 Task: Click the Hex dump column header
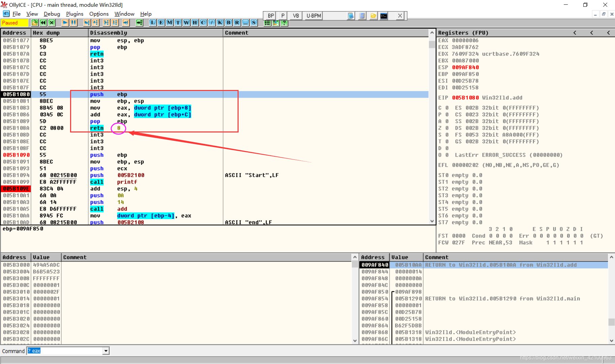pyautogui.click(x=60, y=33)
